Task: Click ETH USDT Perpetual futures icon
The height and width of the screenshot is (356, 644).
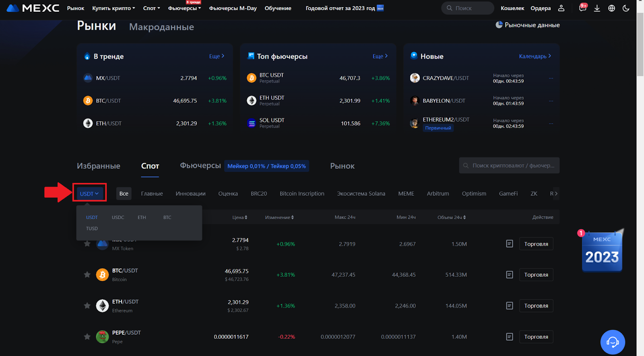Action: coord(252,101)
